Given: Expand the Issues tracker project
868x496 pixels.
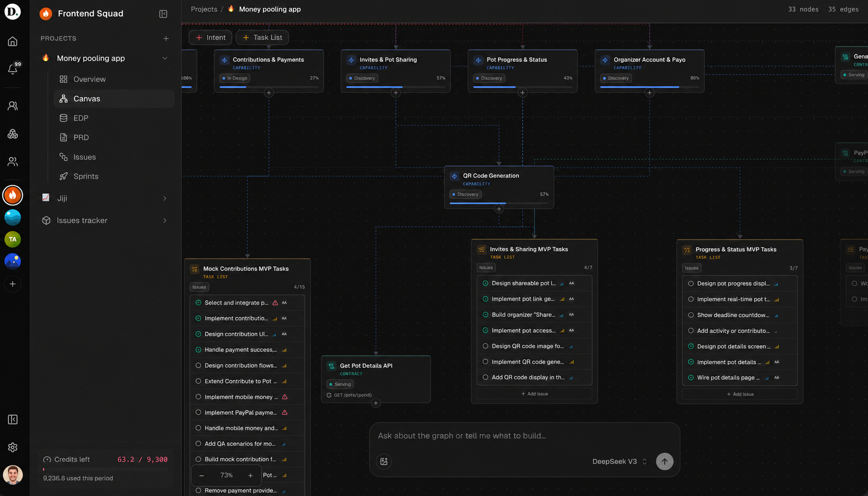Looking at the screenshot, I should coord(165,220).
